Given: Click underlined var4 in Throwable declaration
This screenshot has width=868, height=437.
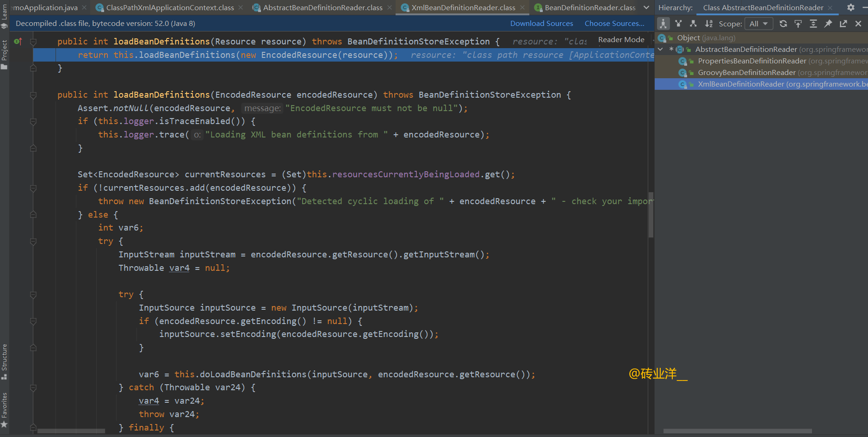Looking at the screenshot, I should (x=180, y=268).
